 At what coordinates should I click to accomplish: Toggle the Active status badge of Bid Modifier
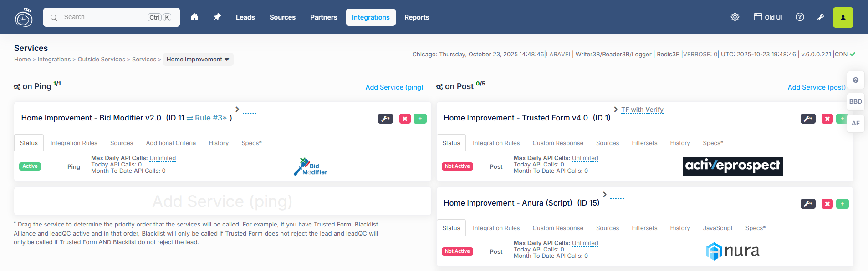(x=30, y=166)
